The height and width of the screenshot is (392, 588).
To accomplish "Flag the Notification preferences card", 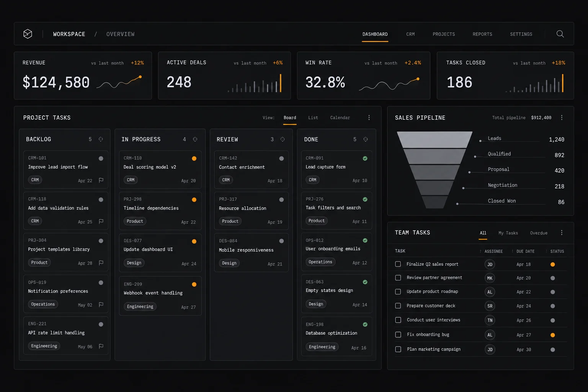I will (x=101, y=305).
